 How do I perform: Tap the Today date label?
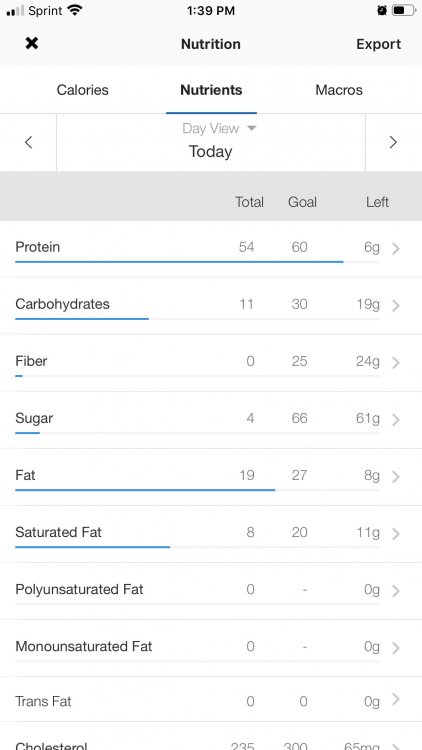211,152
